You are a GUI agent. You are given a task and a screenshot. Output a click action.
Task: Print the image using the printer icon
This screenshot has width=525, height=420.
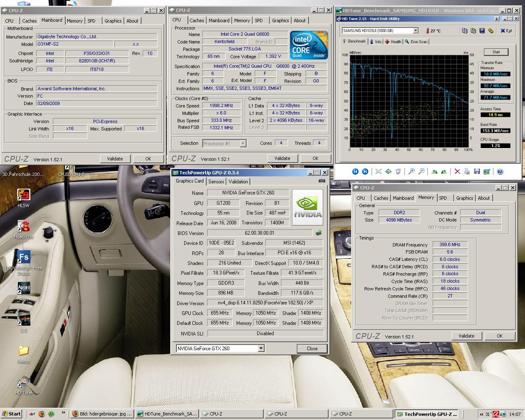point(467,171)
